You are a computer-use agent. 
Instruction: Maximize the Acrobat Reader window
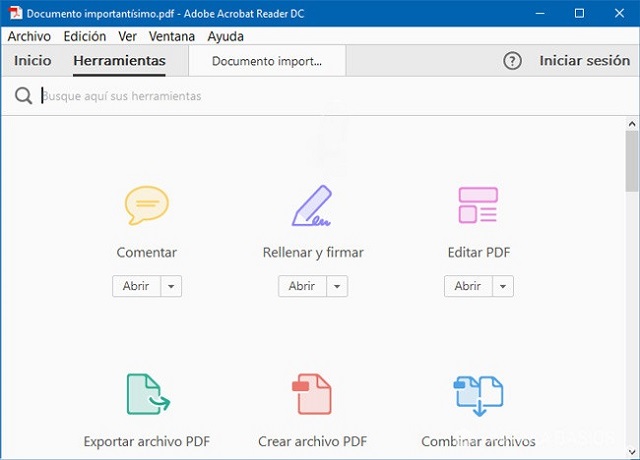coord(579,13)
